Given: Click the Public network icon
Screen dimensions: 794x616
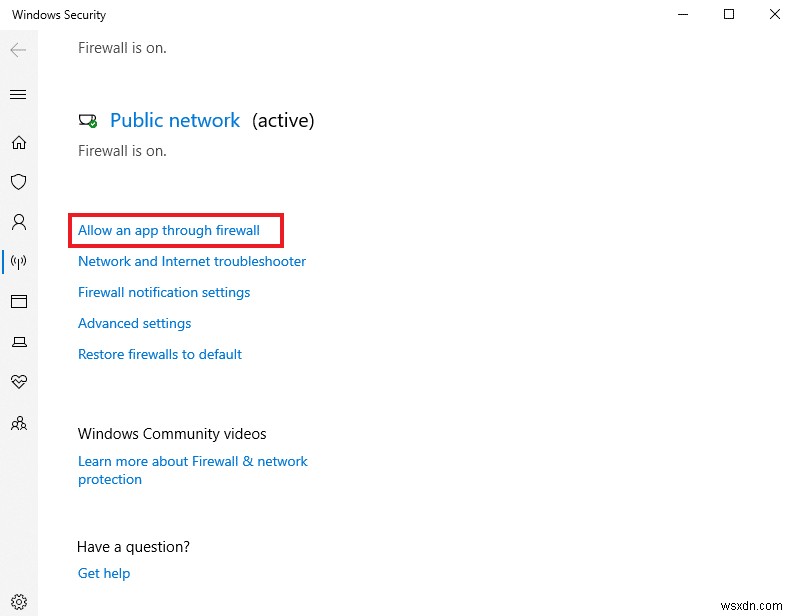Looking at the screenshot, I should coord(88,121).
